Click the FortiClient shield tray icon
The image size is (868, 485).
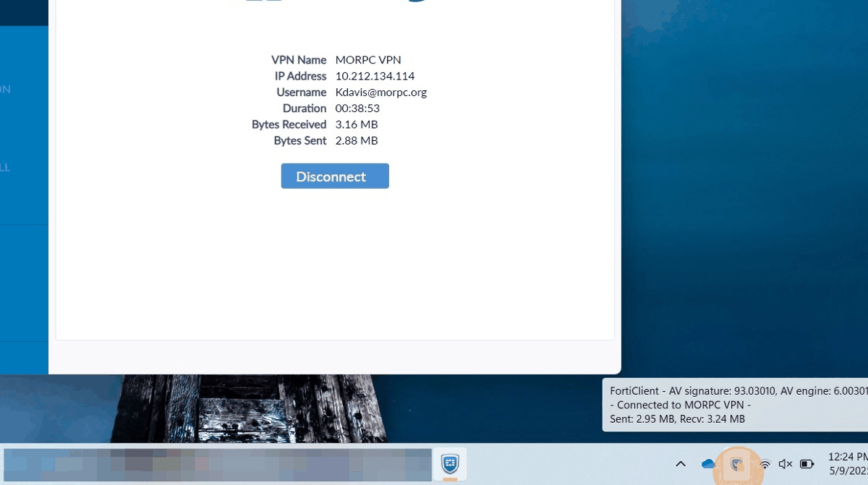737,464
